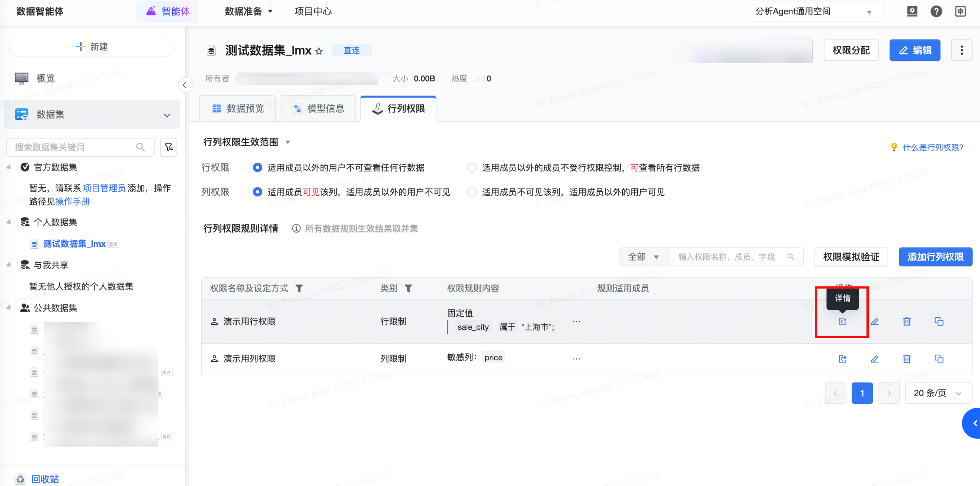The width and height of the screenshot is (980, 486).
Task: Click details icon for 演示用行权限 row
Action: [842, 322]
